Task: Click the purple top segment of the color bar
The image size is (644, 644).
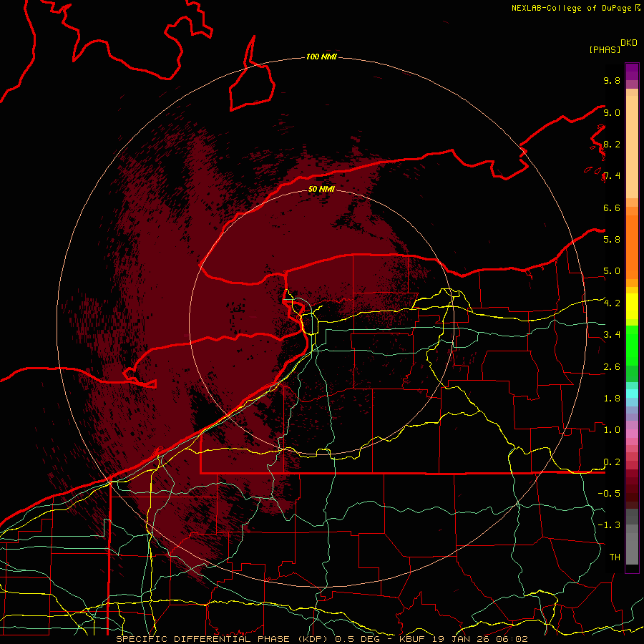Action: point(632,72)
